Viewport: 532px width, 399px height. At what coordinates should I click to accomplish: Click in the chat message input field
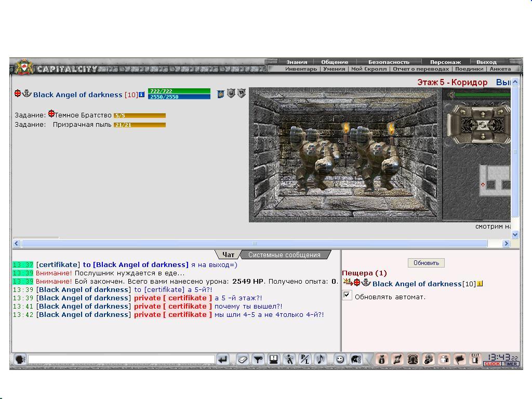pos(122,360)
